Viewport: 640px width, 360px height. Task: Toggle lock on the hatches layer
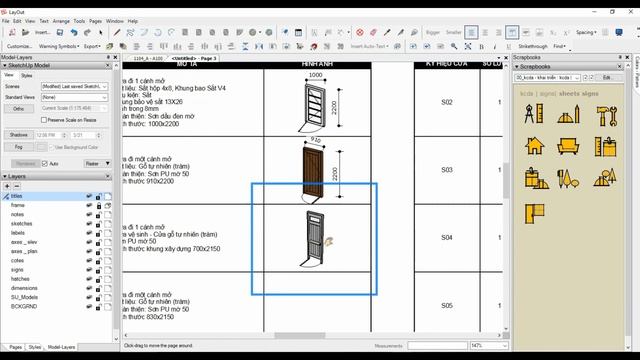click(x=98, y=279)
